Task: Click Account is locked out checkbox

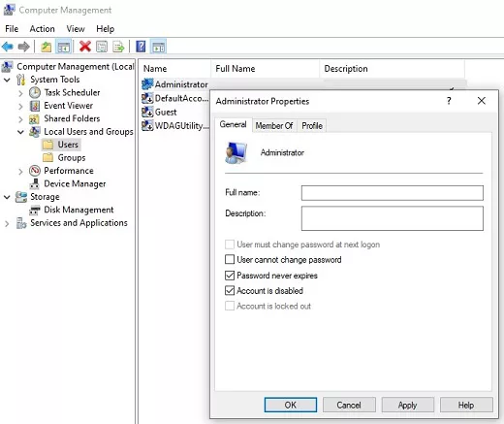Action: (230, 306)
